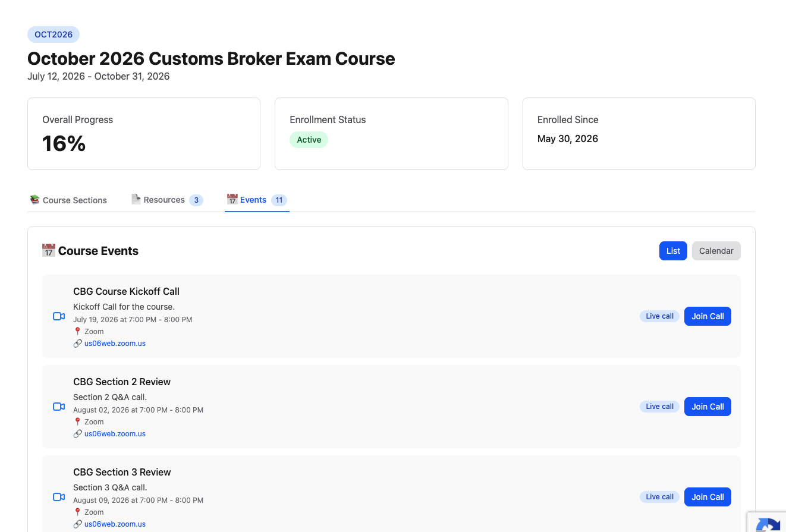Click the August 09, 2026 event time text
786x532 pixels.
click(x=138, y=500)
